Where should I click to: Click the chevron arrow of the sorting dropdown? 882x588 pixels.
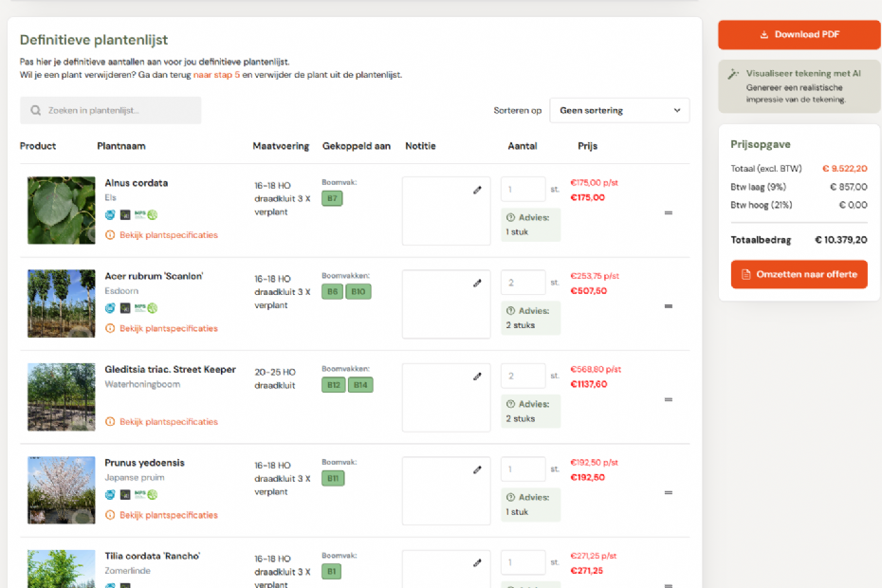tap(677, 110)
